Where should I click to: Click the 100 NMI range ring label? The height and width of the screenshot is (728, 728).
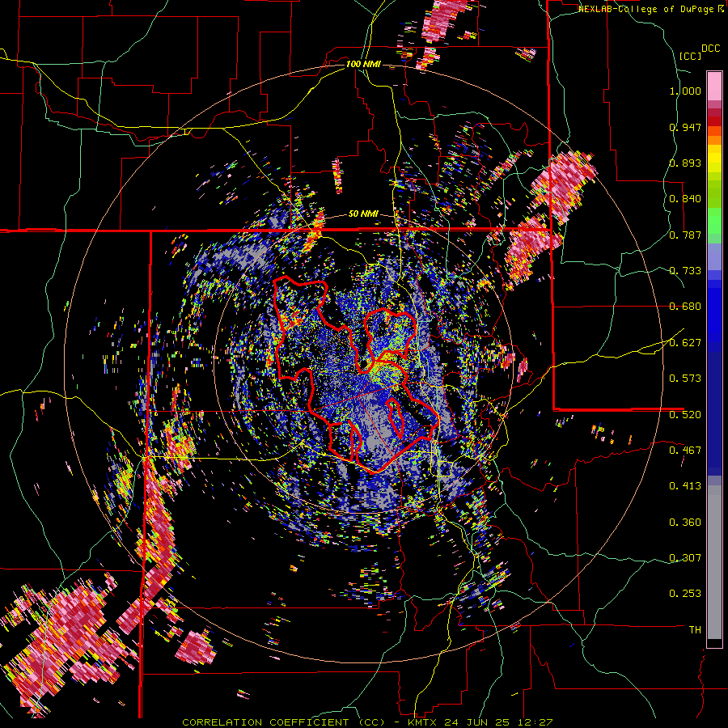[x=363, y=64]
